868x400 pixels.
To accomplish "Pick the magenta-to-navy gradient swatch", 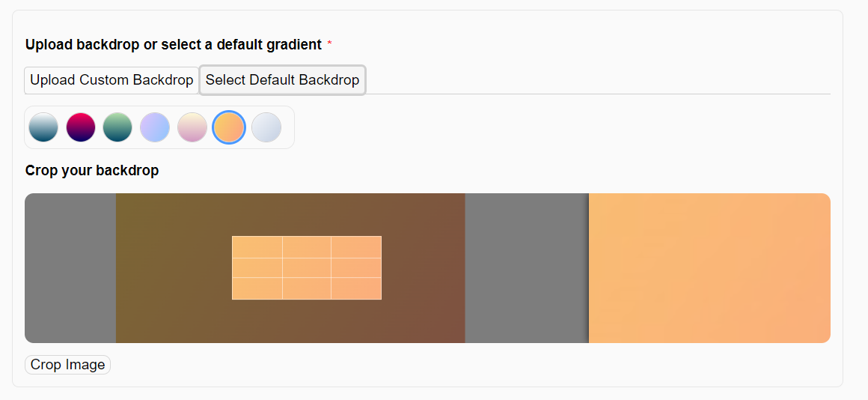I will (x=81, y=127).
